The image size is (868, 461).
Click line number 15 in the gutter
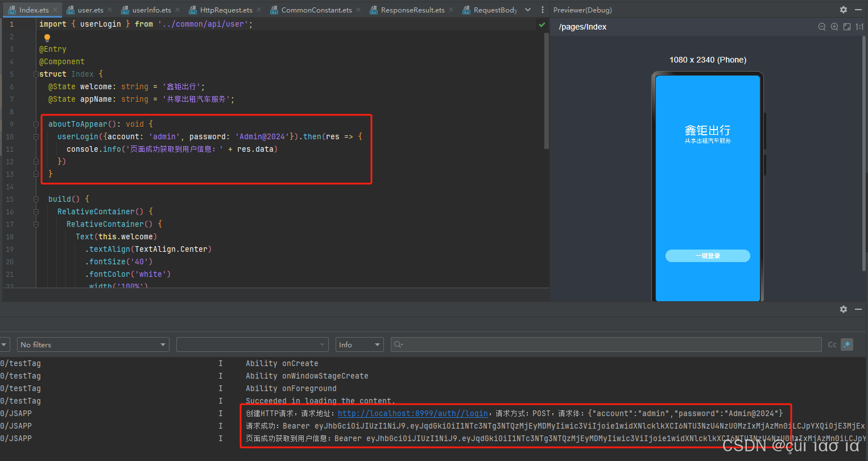pyautogui.click(x=10, y=199)
